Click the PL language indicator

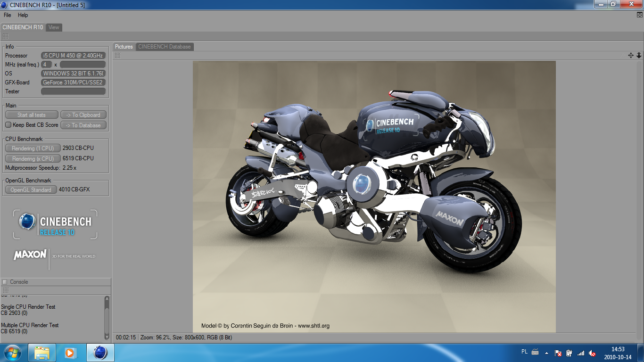pos(525,352)
